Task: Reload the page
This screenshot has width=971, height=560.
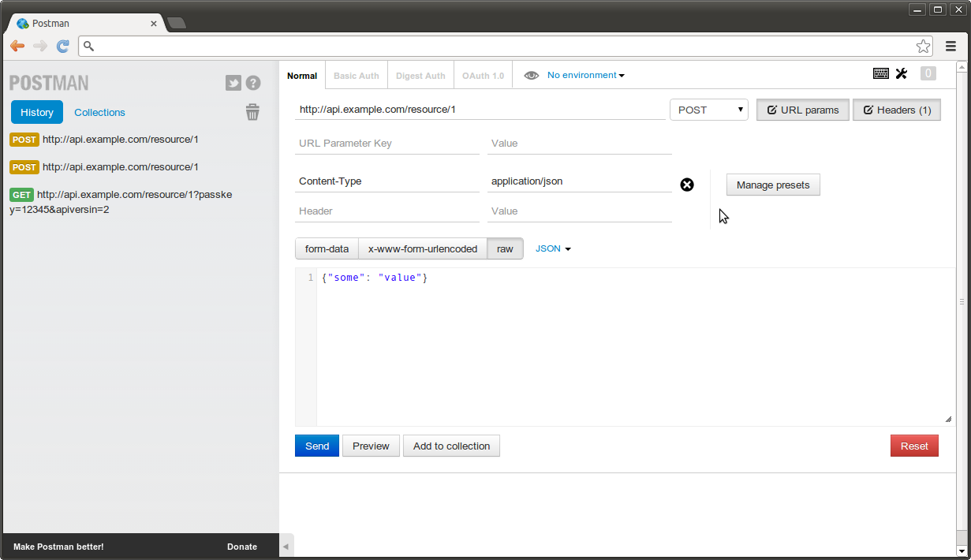Action: pos(63,46)
